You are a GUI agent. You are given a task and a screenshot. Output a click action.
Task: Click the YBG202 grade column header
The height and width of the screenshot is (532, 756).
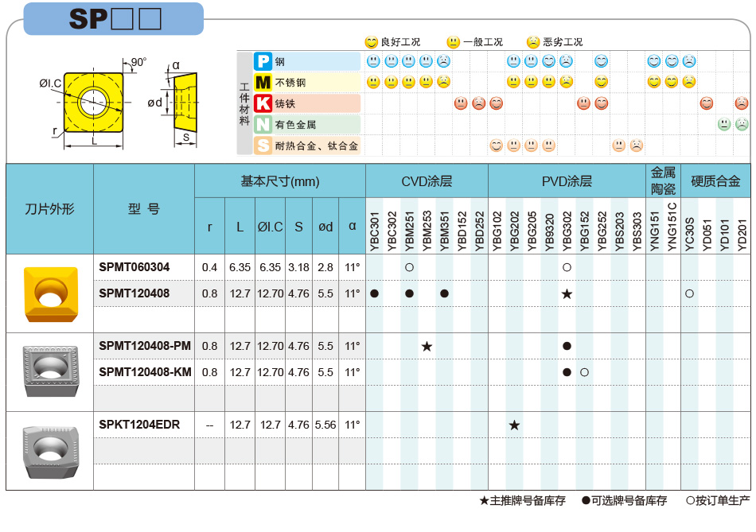point(514,231)
